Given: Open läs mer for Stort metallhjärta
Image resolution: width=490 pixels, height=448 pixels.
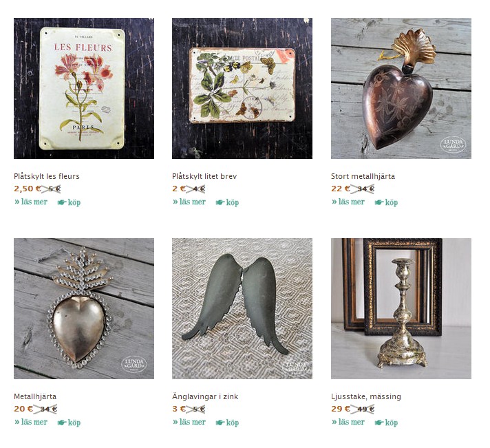Looking at the screenshot, I should point(348,202).
